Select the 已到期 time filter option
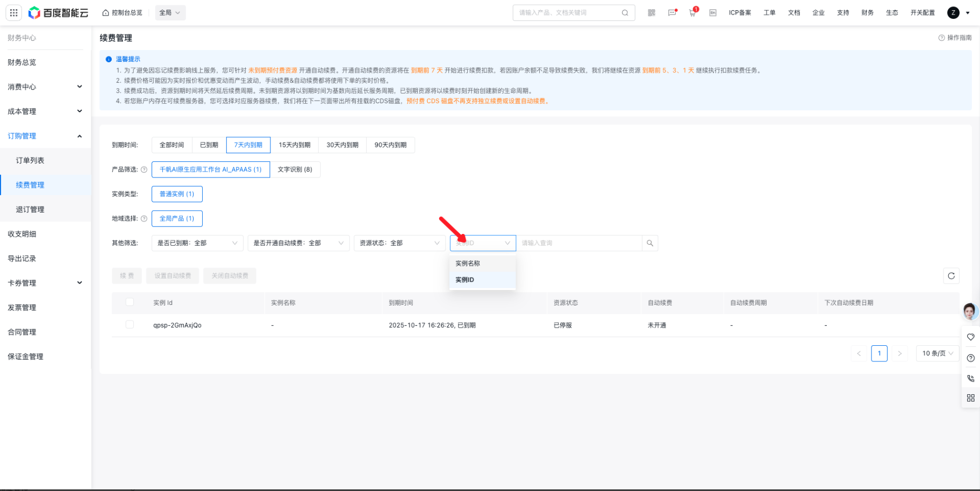 [x=209, y=145]
